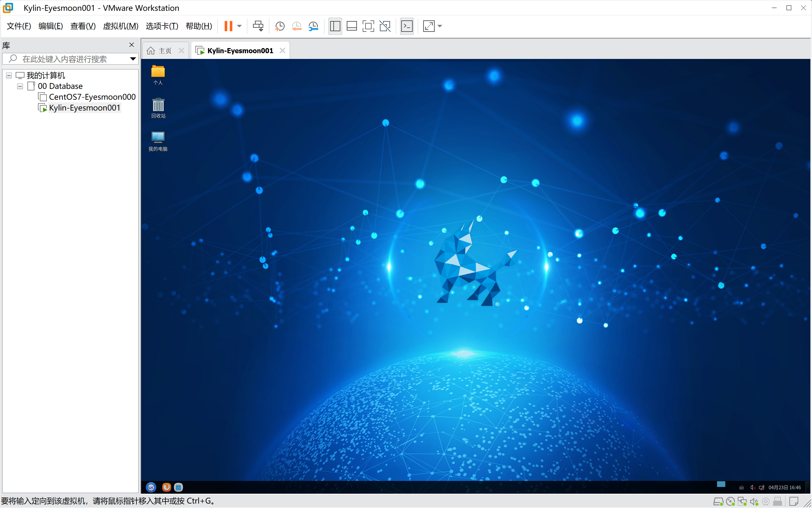The width and height of the screenshot is (812, 508).
Task: Select Kylin-Eyesmoon001 in the library tree
Action: pyautogui.click(x=85, y=108)
